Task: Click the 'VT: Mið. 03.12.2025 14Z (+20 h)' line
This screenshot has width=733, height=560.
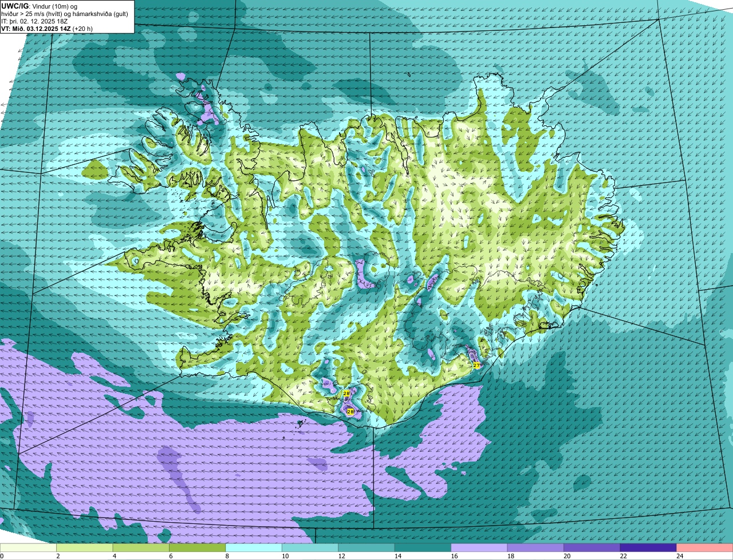Action: click(47, 28)
